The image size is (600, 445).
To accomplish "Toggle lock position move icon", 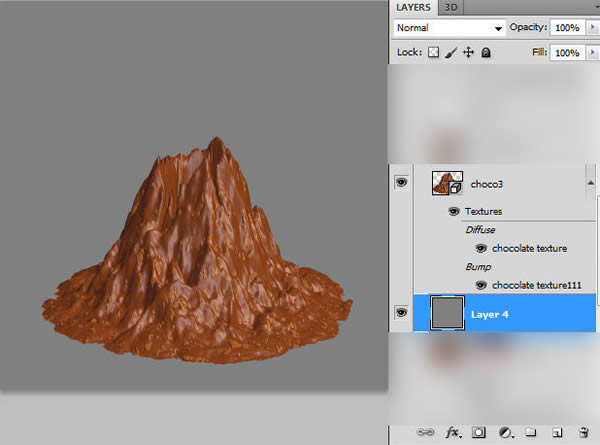I will pyautogui.click(x=468, y=52).
